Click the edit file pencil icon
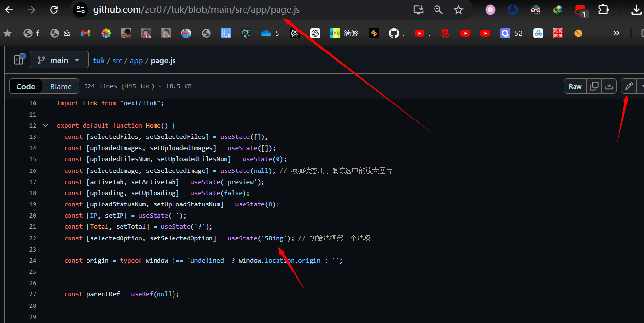 click(x=628, y=86)
